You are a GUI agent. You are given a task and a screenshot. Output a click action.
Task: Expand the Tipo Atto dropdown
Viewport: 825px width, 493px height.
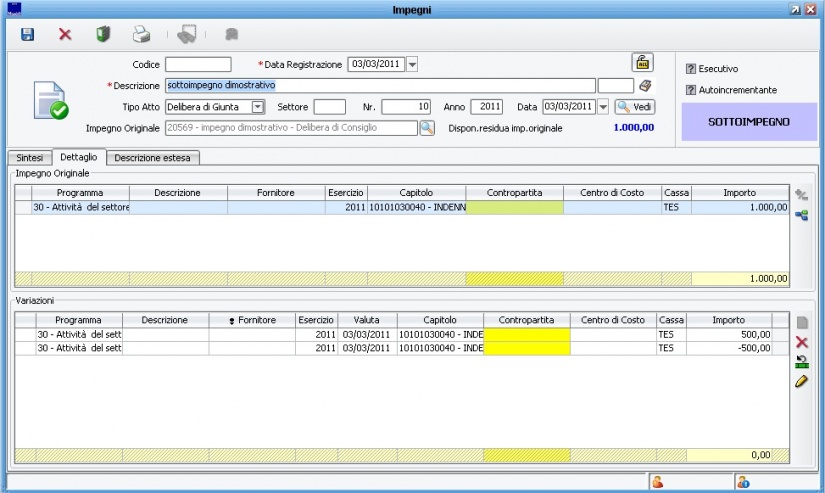pos(257,107)
